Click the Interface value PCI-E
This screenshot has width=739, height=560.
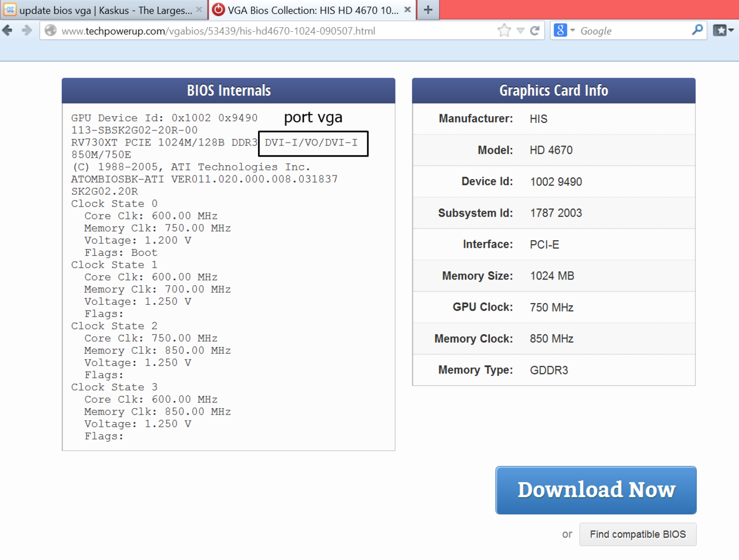[544, 245]
